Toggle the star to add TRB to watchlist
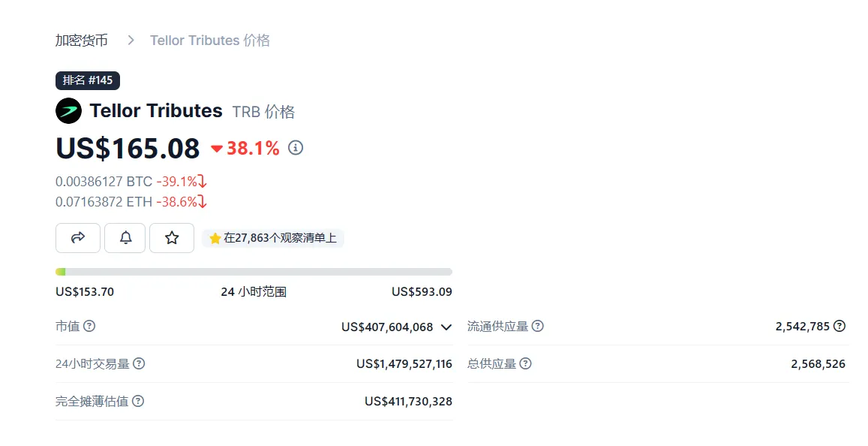Image resolution: width=868 pixels, height=446 pixels. 172,238
